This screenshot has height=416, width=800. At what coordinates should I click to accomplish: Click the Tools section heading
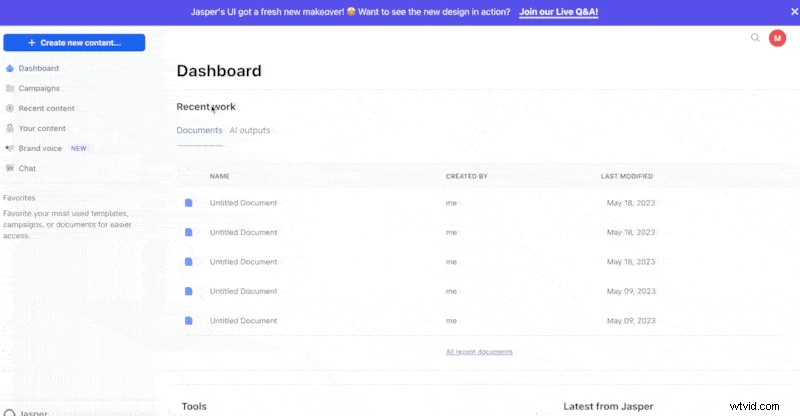point(194,406)
